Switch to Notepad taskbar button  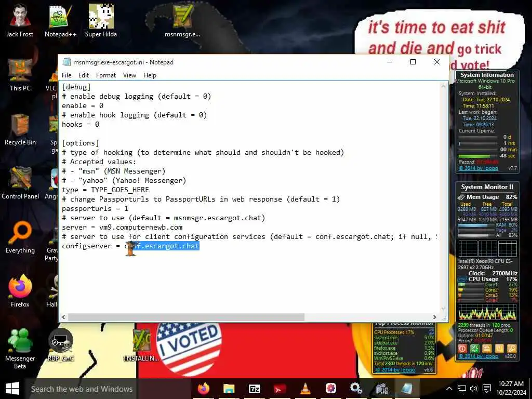pyautogui.click(x=407, y=389)
